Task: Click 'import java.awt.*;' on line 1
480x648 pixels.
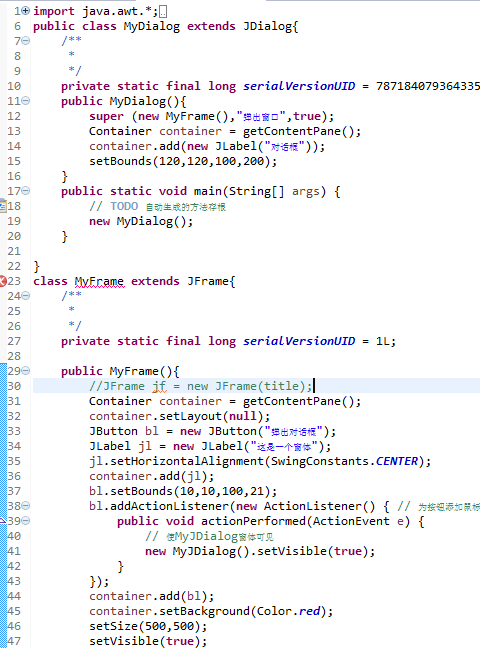Action: (96, 11)
